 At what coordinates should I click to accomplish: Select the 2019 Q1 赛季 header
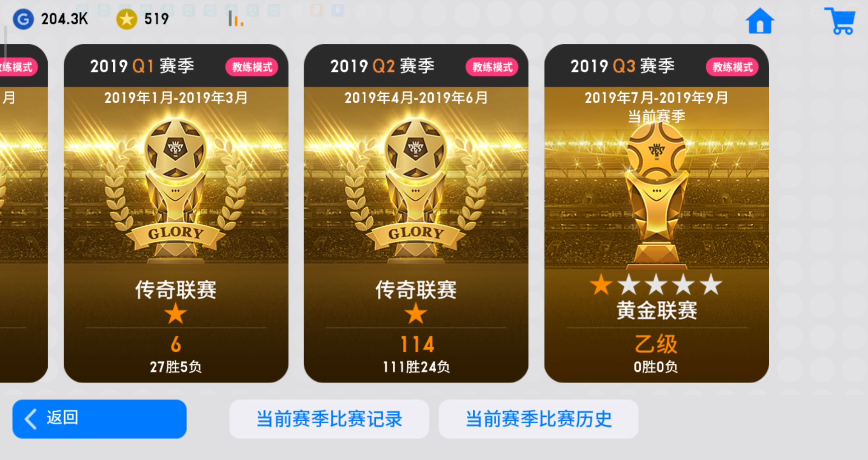[x=142, y=66]
